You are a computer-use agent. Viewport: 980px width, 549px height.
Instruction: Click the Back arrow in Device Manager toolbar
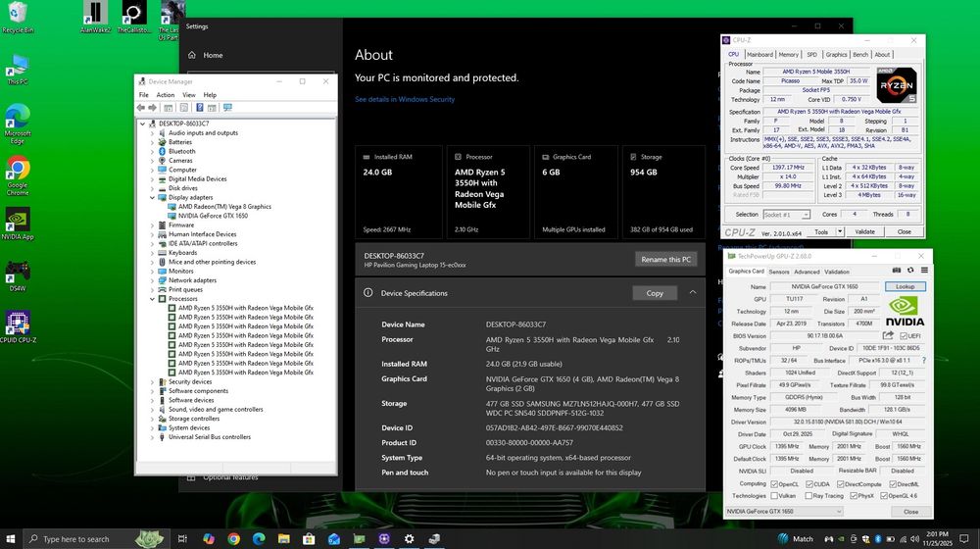coord(140,108)
